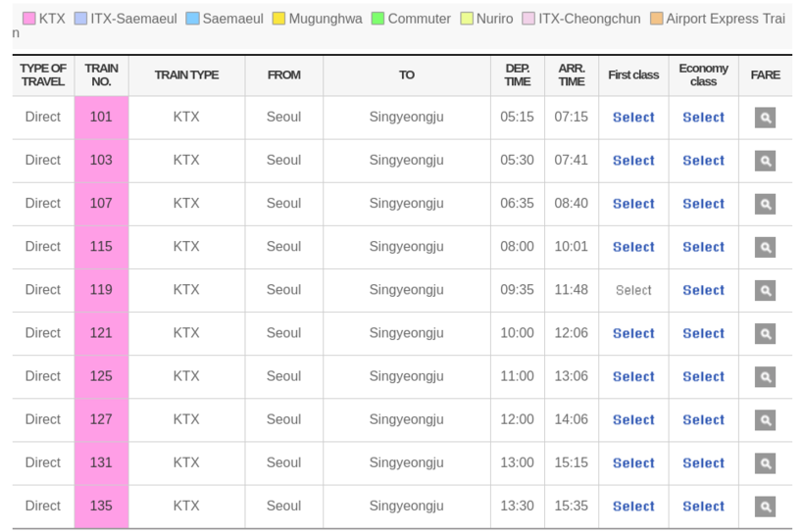Image resolution: width=804 pixels, height=532 pixels.
Task: Open fare search for train 119
Action: (x=765, y=290)
